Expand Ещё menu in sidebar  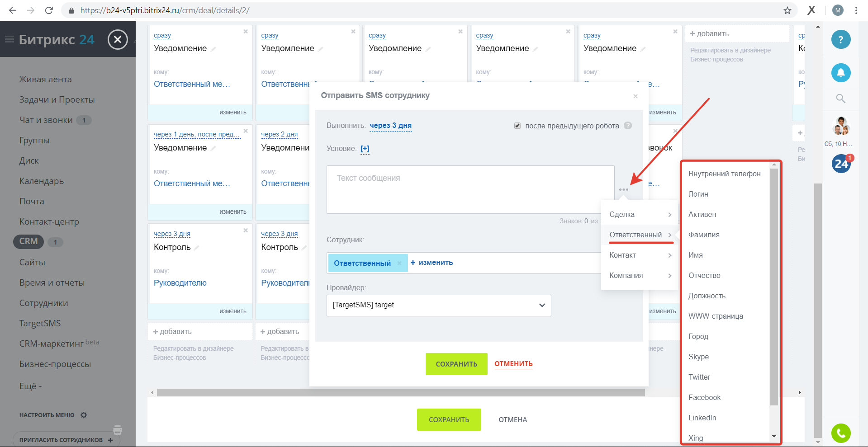click(30, 386)
